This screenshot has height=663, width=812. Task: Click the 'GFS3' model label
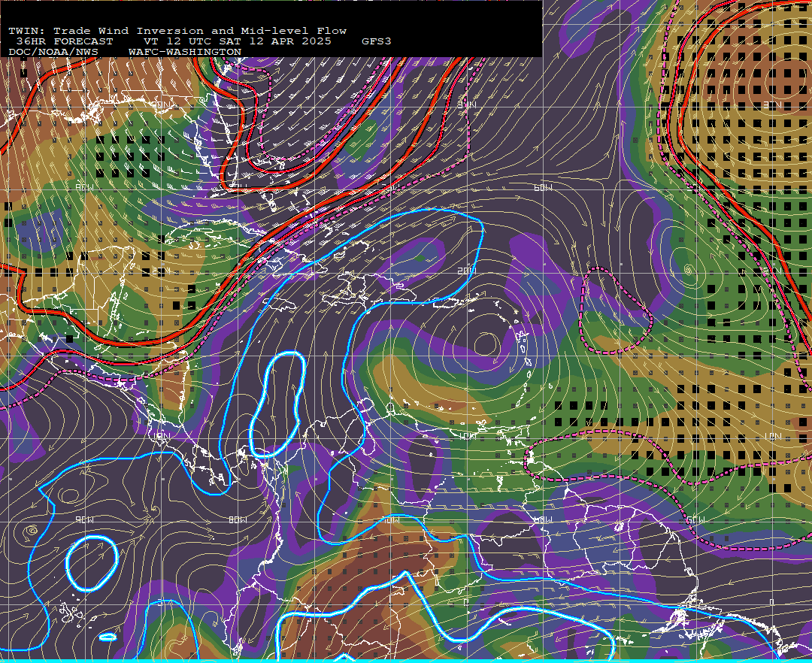pos(377,41)
